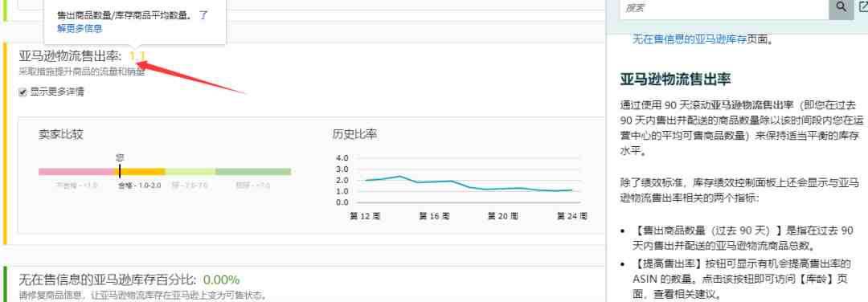The width and height of the screenshot is (868, 302).
Task: Click the dark green segment of seller comparison bar
Action: tap(253, 171)
